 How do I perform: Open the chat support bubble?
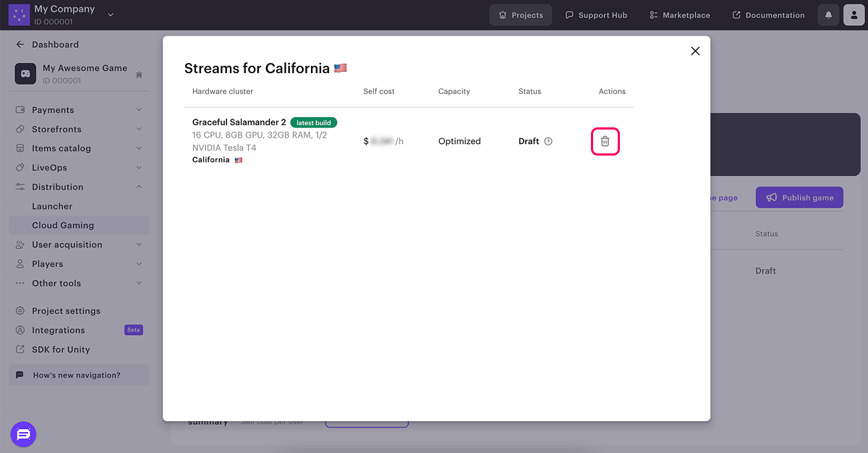point(23,434)
